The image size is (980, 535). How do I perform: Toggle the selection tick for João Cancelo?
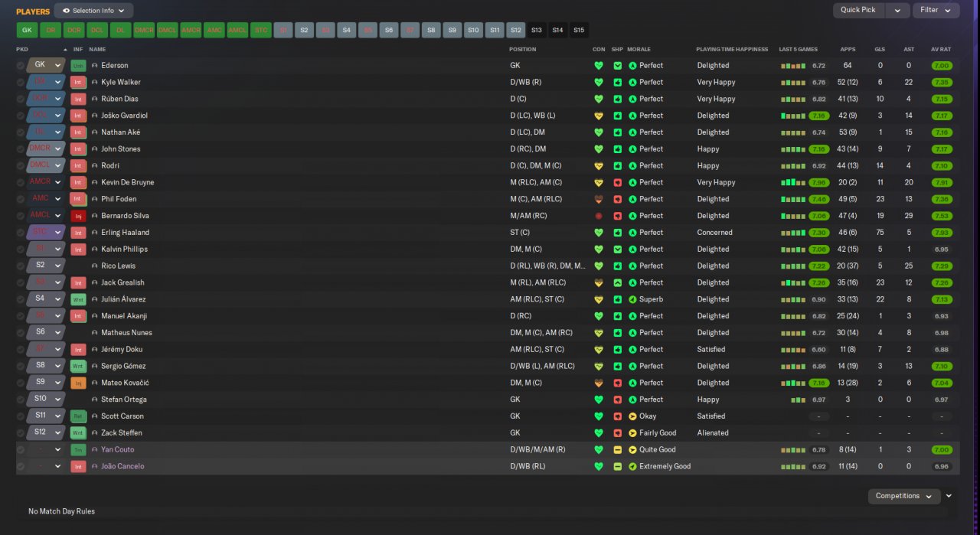pos(21,466)
